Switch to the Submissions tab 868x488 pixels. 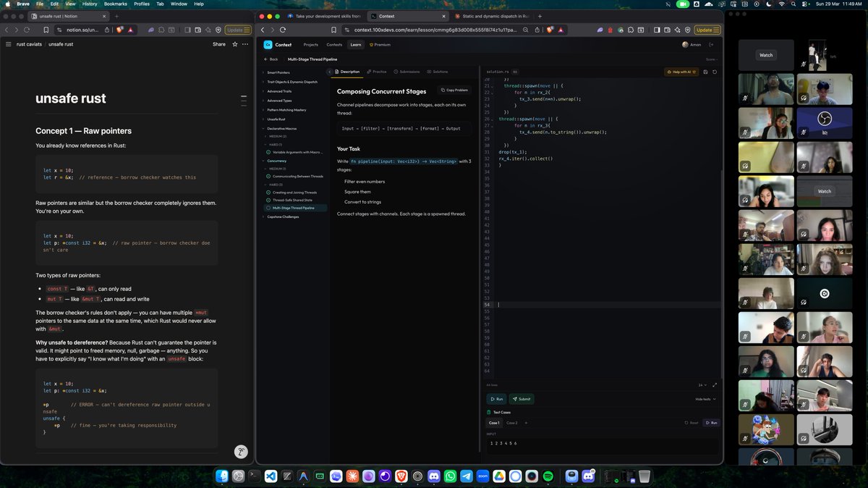click(x=407, y=72)
